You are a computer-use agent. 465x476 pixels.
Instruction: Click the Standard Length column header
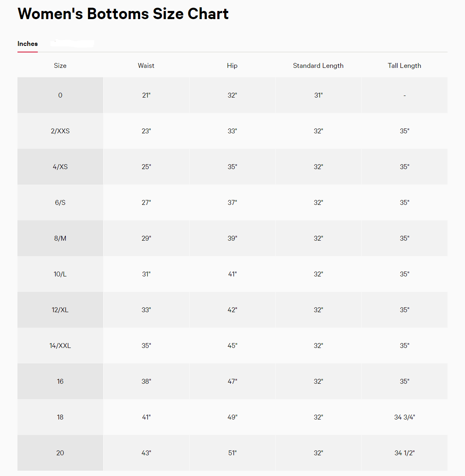click(318, 66)
